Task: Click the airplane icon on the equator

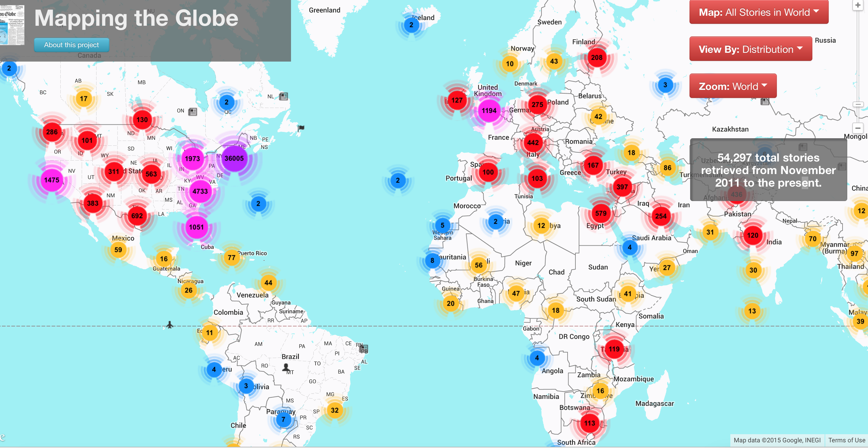Action: click(170, 325)
